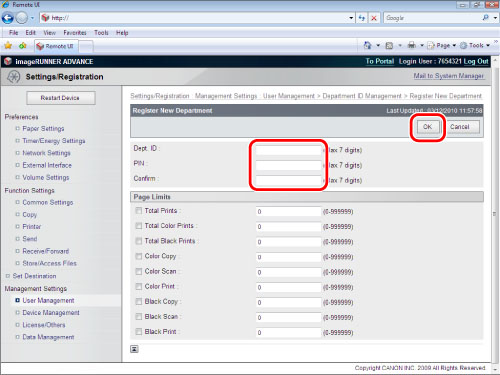The height and width of the screenshot is (375, 500).
Task: Enable the Color Copy checkbox
Action: coord(139,256)
